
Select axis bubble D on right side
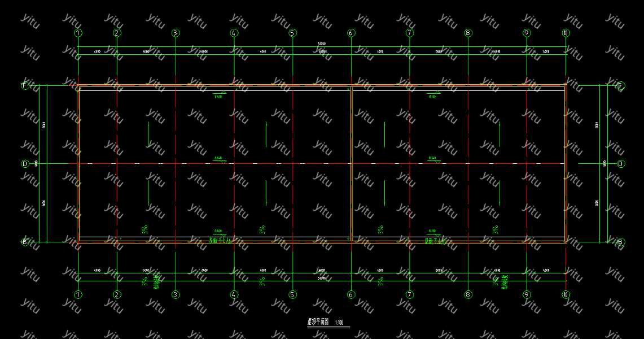621,164
